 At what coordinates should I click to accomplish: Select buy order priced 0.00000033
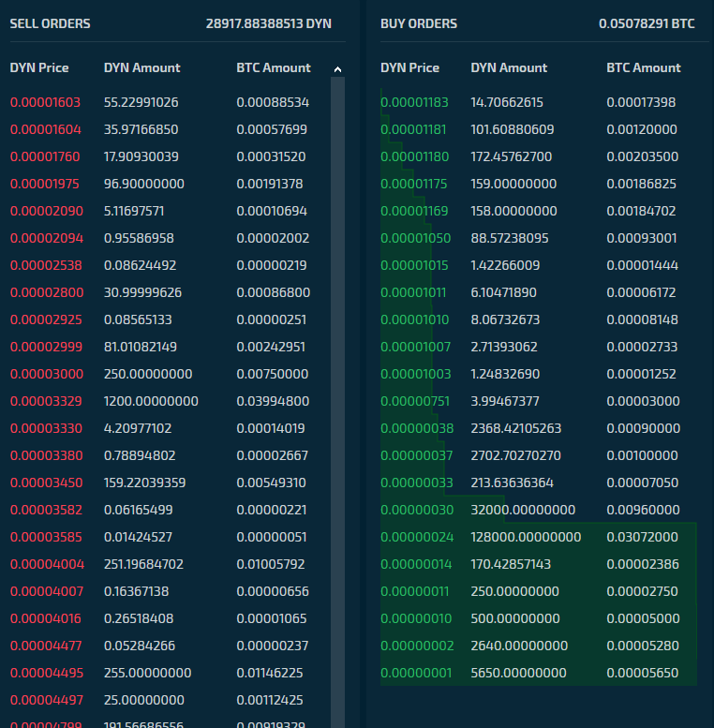pyautogui.click(x=539, y=483)
